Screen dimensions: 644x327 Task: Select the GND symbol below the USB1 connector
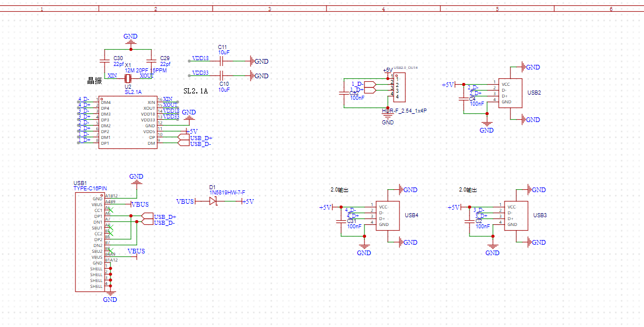coord(110,294)
